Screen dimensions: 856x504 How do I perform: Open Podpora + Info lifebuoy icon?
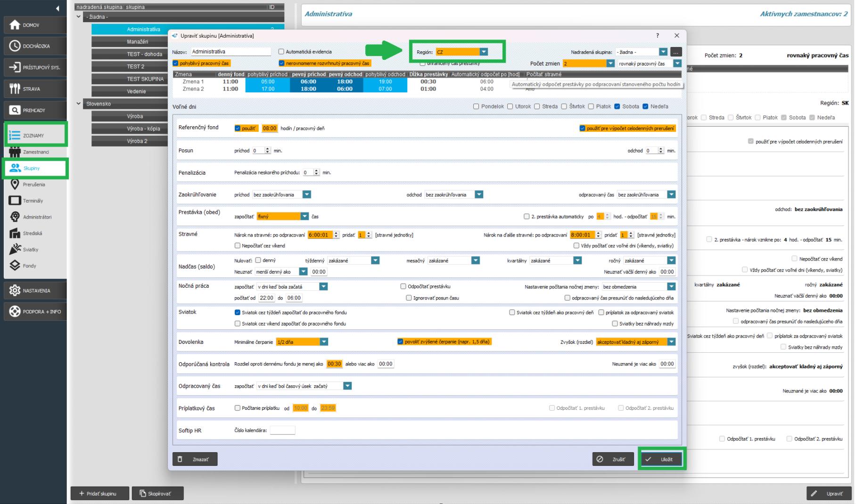[x=15, y=312]
